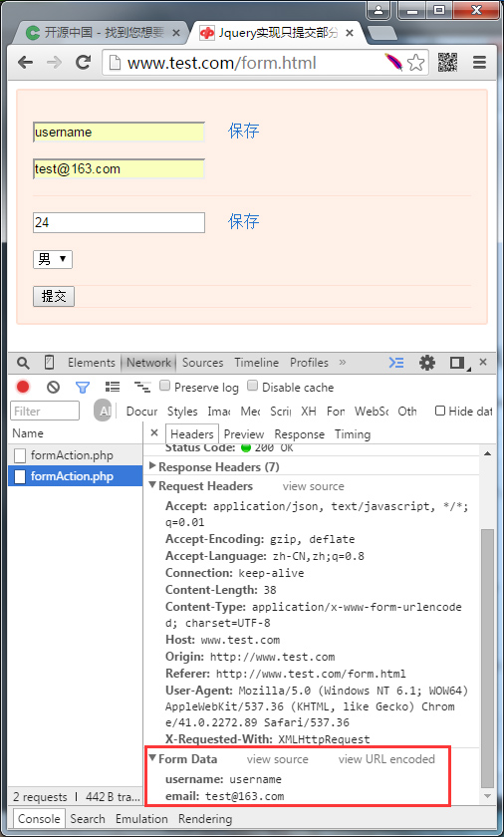This screenshot has height=837, width=504.
Task: Enable the Preserve log checkbox
Action: pos(164,386)
